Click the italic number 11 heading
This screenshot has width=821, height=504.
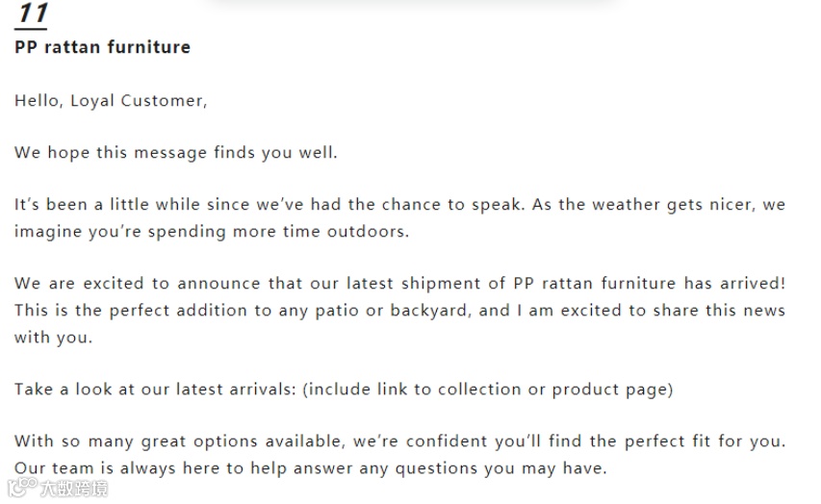pyautogui.click(x=33, y=13)
